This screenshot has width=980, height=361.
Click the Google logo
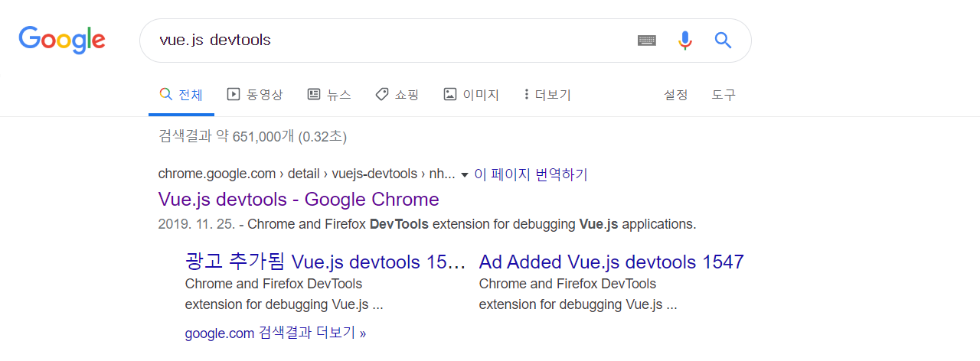(x=62, y=40)
